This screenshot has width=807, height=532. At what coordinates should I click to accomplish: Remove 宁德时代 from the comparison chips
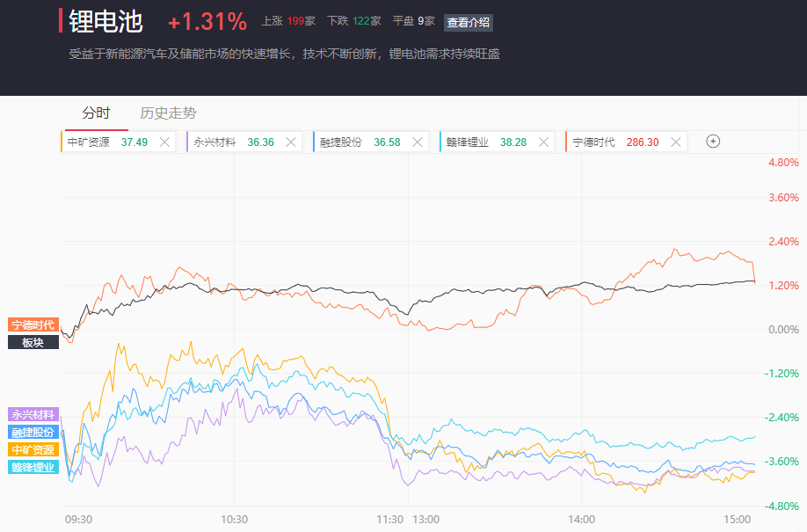coord(675,142)
